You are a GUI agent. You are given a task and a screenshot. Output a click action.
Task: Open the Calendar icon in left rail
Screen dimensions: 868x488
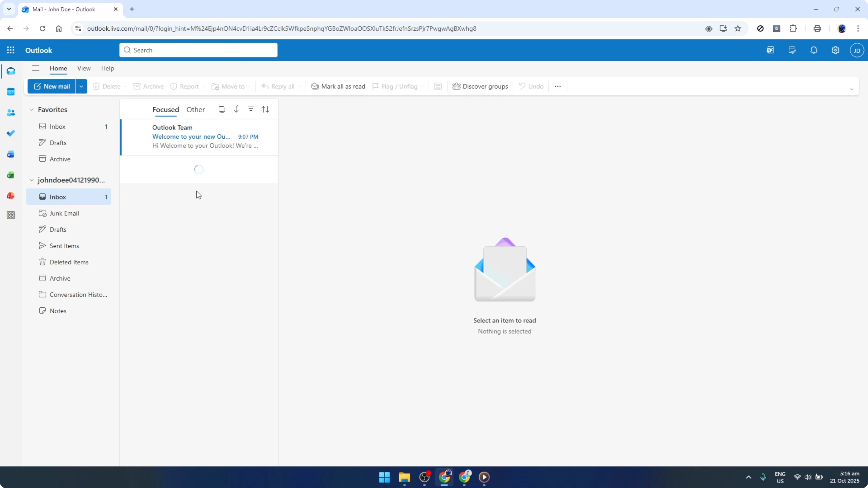coord(11,92)
